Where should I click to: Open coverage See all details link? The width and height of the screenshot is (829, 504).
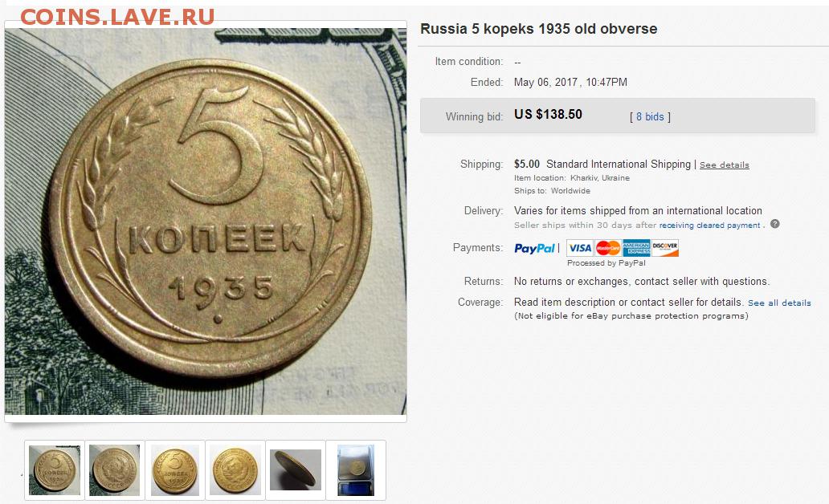pos(779,303)
